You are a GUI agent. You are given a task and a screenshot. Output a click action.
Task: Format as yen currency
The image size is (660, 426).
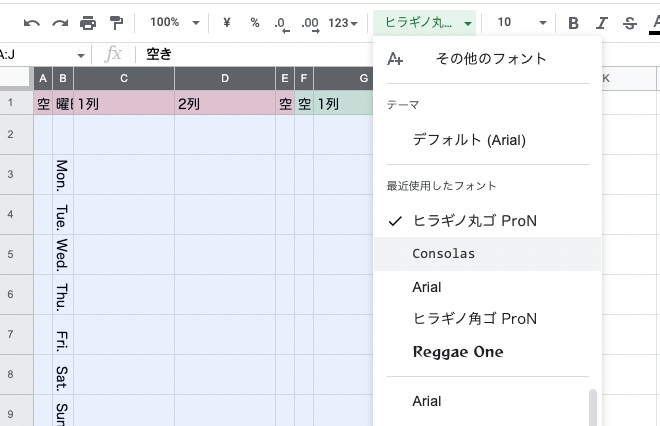pyautogui.click(x=226, y=22)
